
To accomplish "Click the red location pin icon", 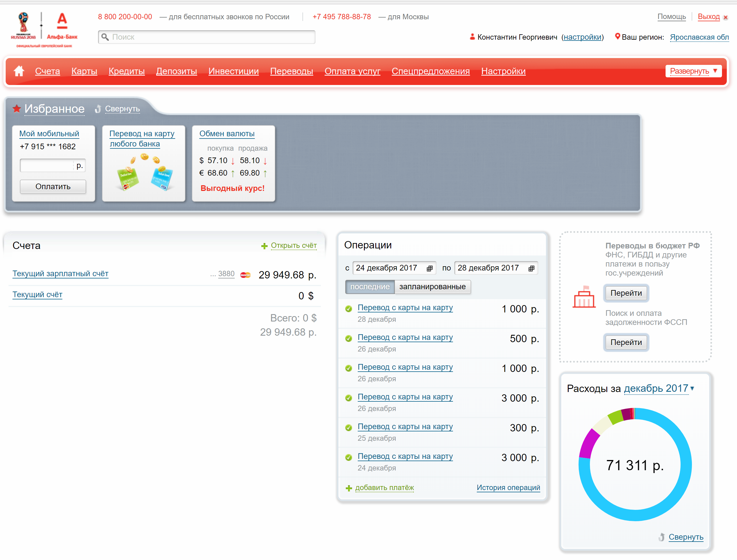I will click(617, 36).
